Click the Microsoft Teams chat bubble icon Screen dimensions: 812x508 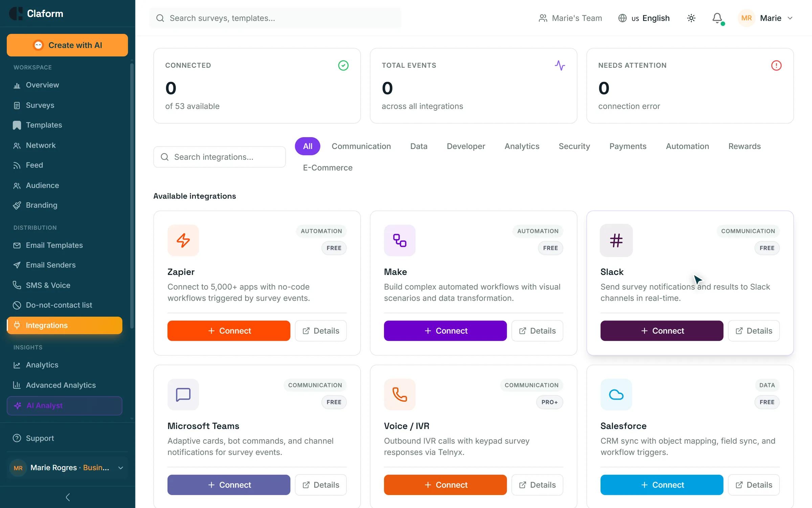(x=183, y=394)
